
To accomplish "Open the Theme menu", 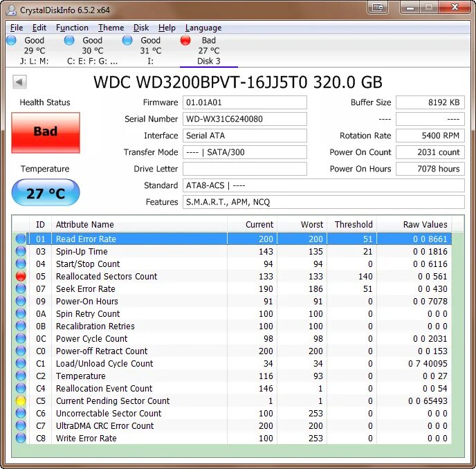I will pos(111,28).
